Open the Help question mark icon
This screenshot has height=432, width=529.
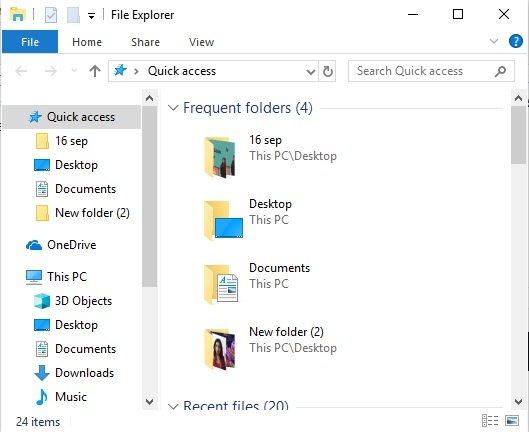pos(516,42)
